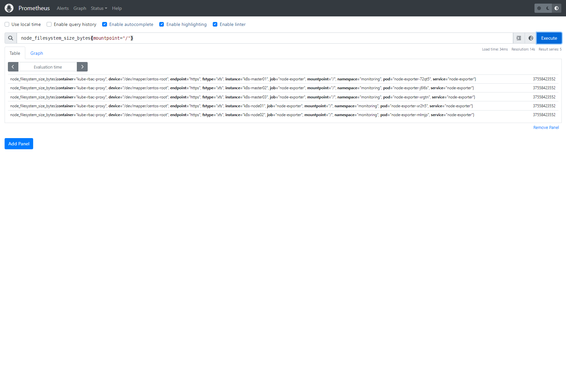Go to next evaluation time arrow
566x392 pixels.
click(82, 67)
